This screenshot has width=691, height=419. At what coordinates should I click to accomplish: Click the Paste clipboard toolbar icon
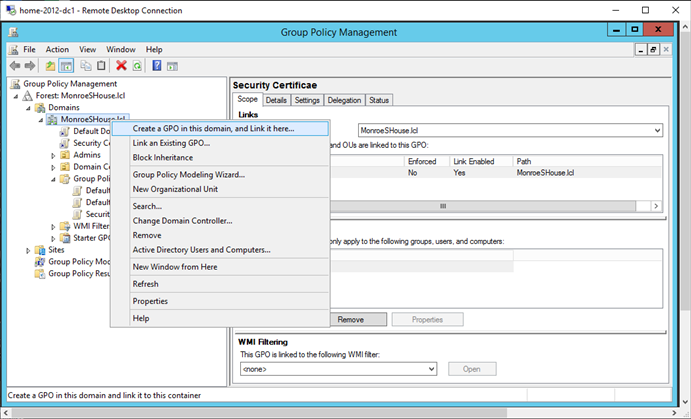[x=101, y=66]
